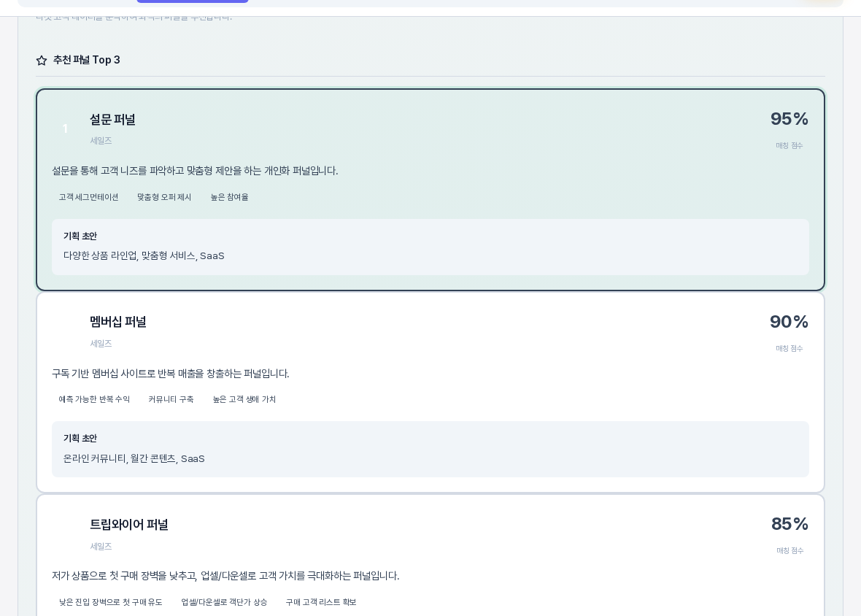
Task: Click the 낮은 진입 장벽으로 첫 구매 유도 tag
Action: point(110,602)
